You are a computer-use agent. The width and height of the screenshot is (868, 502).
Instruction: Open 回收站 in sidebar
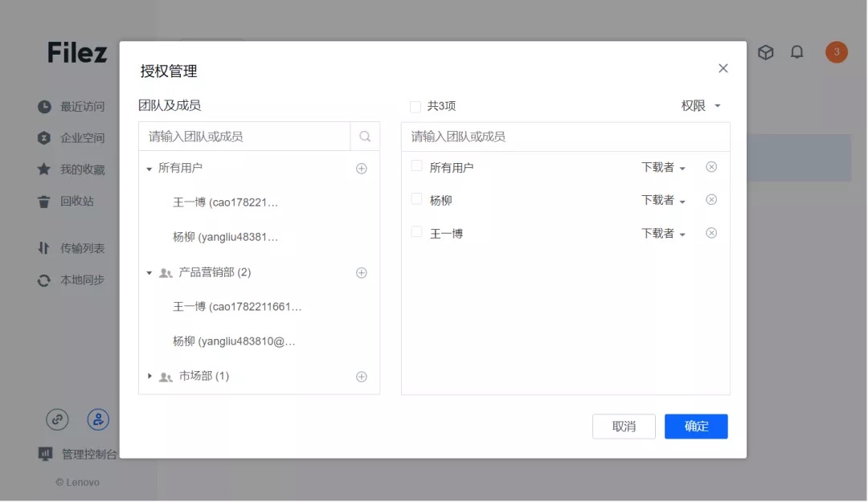tap(65, 202)
